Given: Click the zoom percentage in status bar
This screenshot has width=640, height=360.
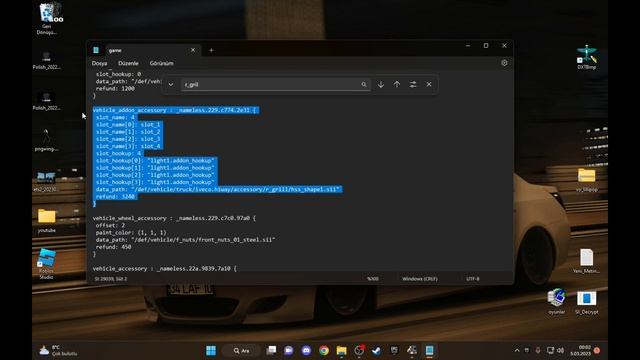Looking at the screenshot, I should click(x=373, y=279).
